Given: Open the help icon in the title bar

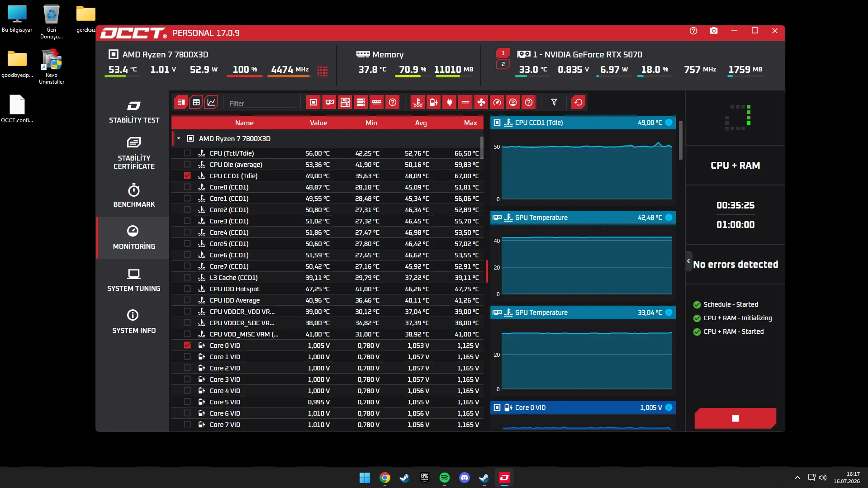Looking at the screenshot, I should coord(693,31).
